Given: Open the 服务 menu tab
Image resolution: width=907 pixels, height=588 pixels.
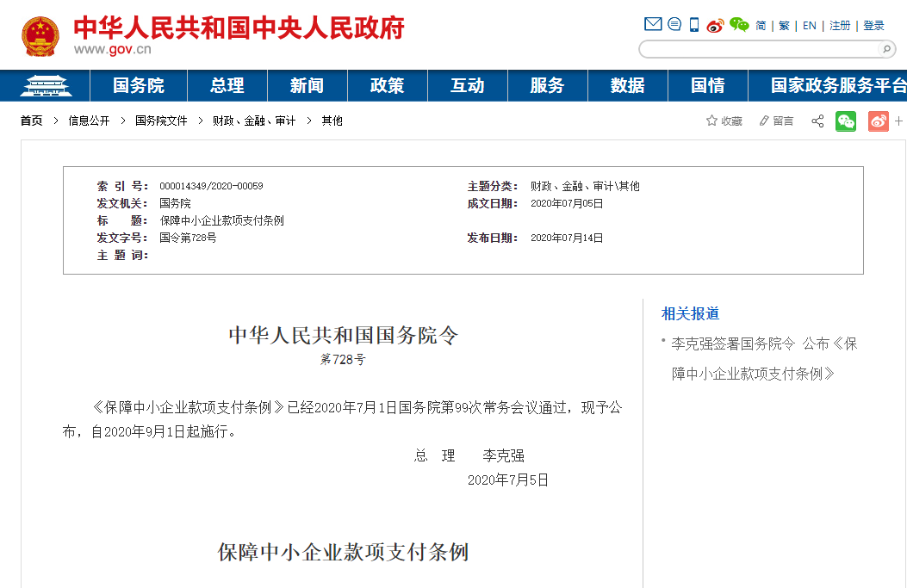Looking at the screenshot, I should tap(547, 85).
